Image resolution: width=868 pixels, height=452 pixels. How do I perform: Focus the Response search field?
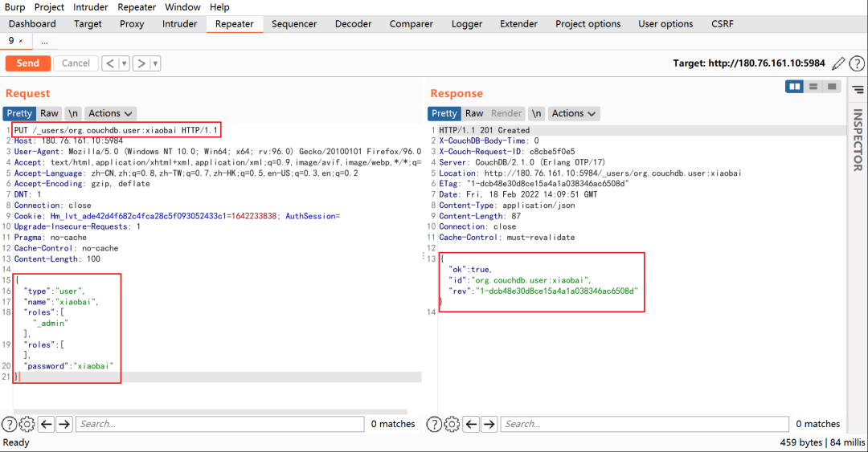(645, 425)
